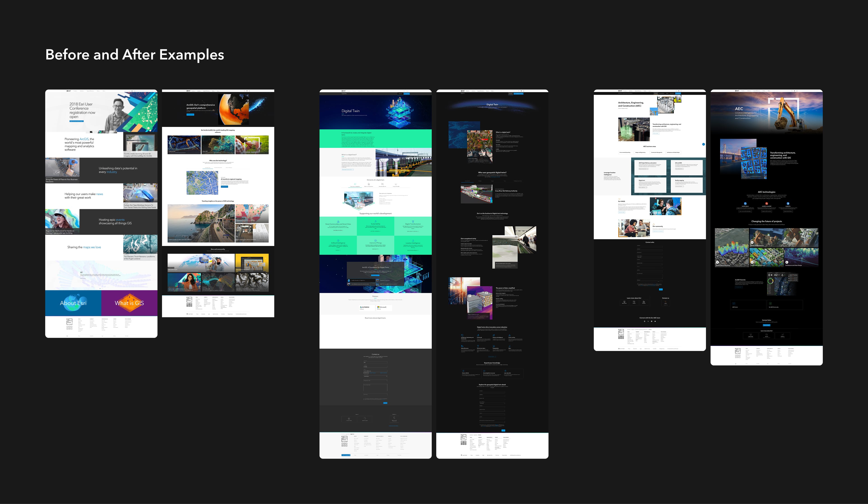Click the ArcGIS Pro product icon
Image resolution: width=868 pixels, height=504 pixels.
(x=788, y=203)
